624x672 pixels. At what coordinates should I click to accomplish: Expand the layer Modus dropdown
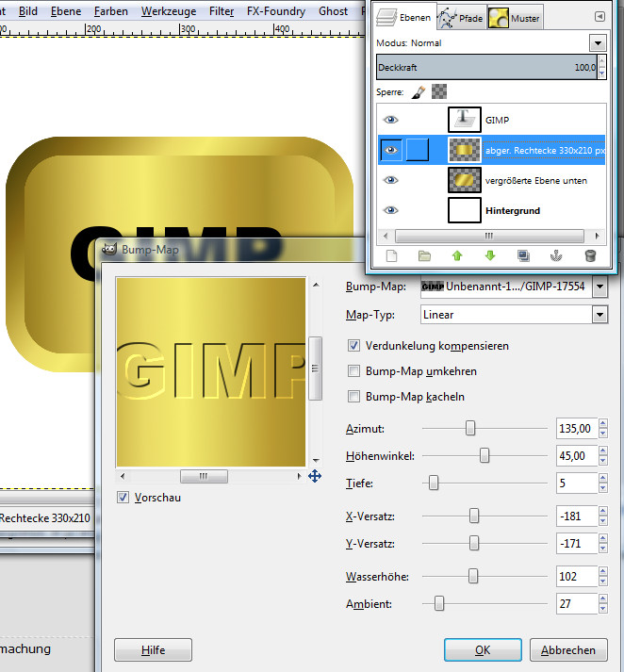point(597,43)
